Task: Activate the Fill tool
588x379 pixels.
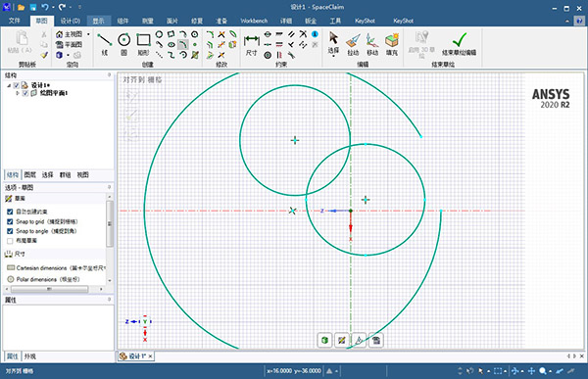Action: [x=392, y=44]
